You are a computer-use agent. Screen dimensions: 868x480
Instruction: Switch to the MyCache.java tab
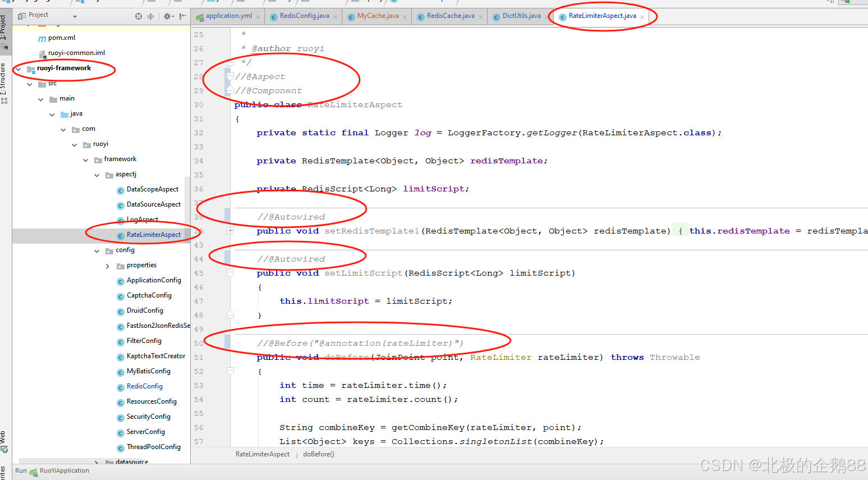click(378, 16)
